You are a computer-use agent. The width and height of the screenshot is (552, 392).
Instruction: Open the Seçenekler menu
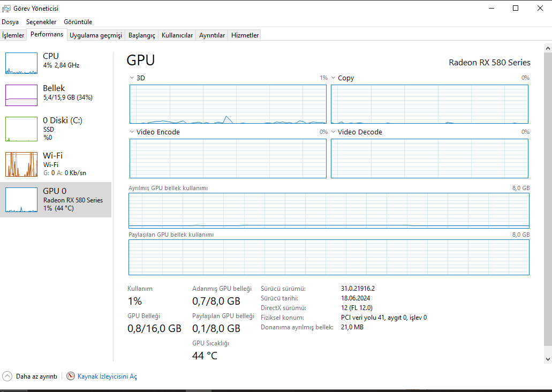pos(41,22)
